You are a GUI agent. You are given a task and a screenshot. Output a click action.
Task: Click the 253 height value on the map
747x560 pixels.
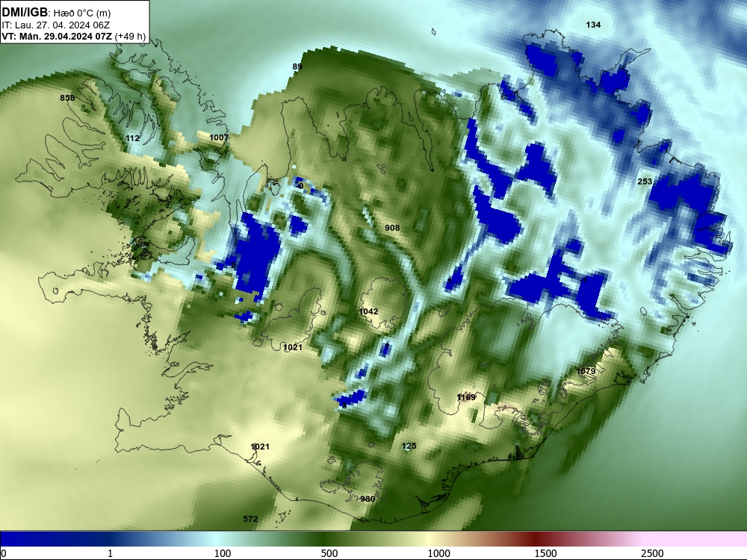click(x=645, y=181)
